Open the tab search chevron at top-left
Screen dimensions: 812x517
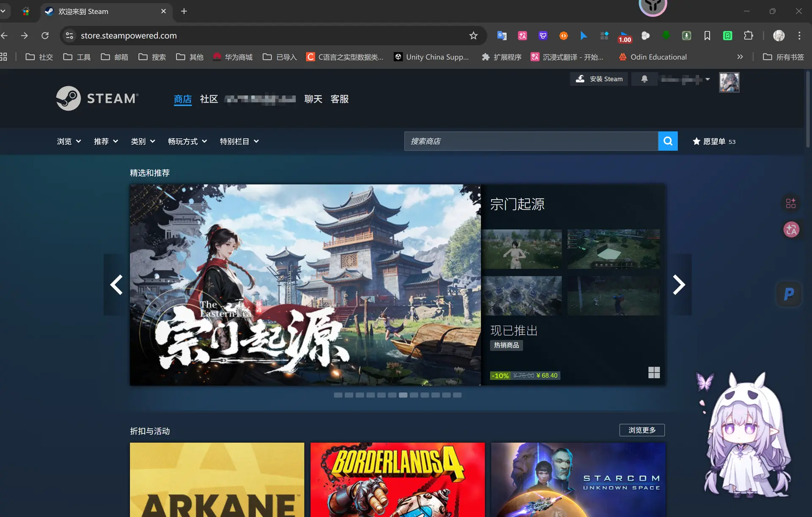click(x=3, y=11)
